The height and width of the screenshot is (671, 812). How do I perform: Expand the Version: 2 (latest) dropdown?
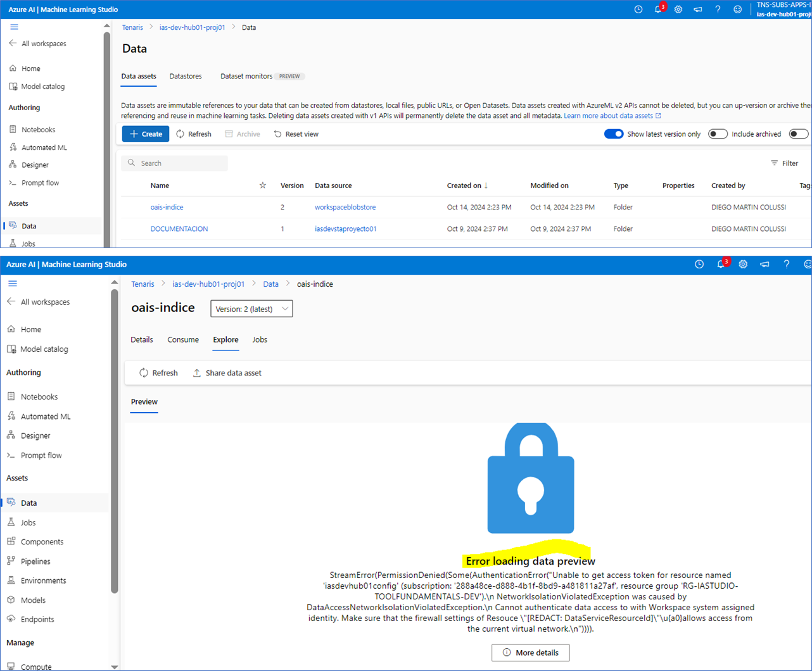(251, 309)
